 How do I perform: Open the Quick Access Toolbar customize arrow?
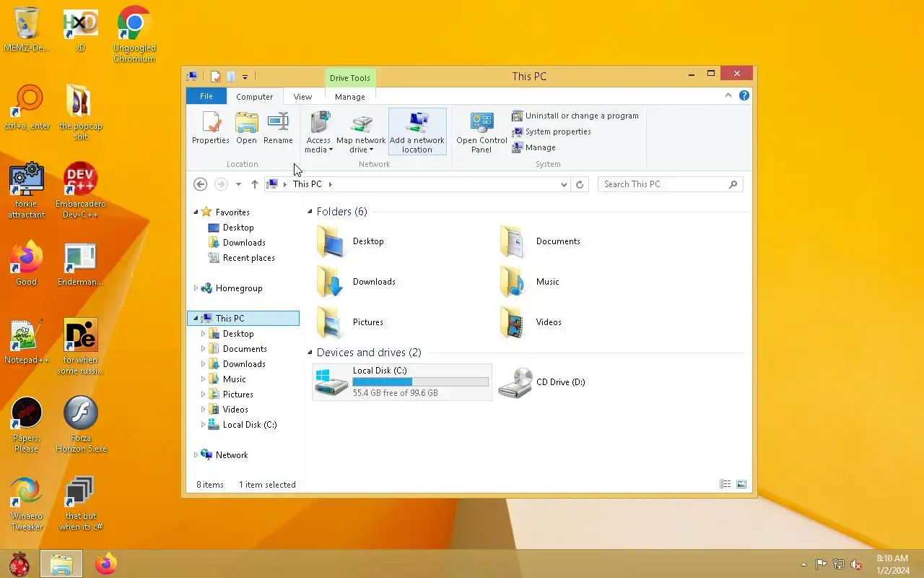tap(245, 77)
